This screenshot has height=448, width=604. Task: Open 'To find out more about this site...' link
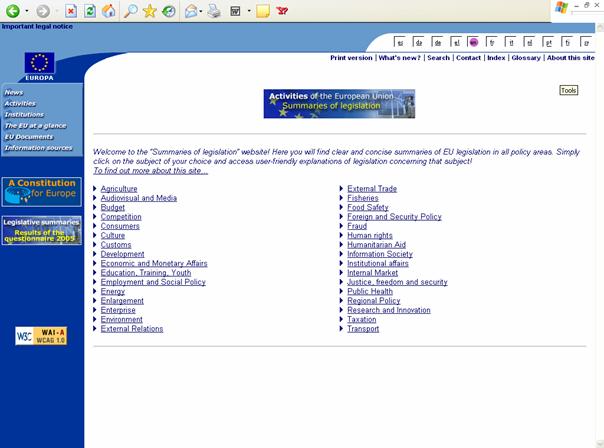pyautogui.click(x=151, y=171)
